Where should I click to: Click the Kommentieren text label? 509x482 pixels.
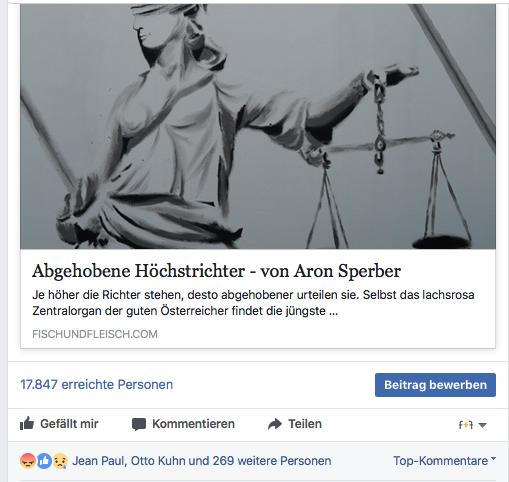(193, 424)
